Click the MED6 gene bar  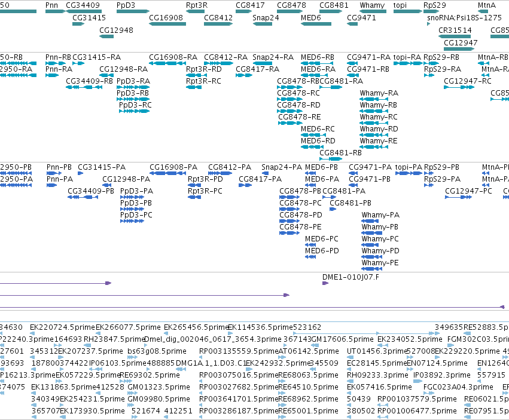(316, 24)
